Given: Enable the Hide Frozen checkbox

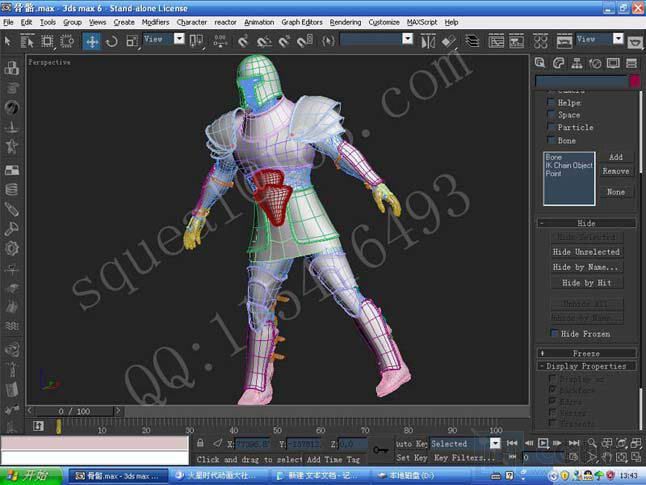Looking at the screenshot, I should coord(555,333).
